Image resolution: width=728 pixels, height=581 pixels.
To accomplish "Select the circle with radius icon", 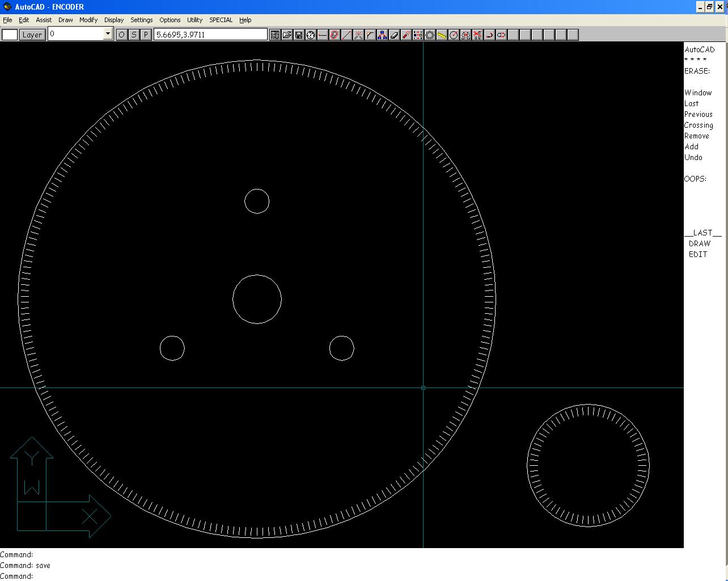I will (454, 35).
